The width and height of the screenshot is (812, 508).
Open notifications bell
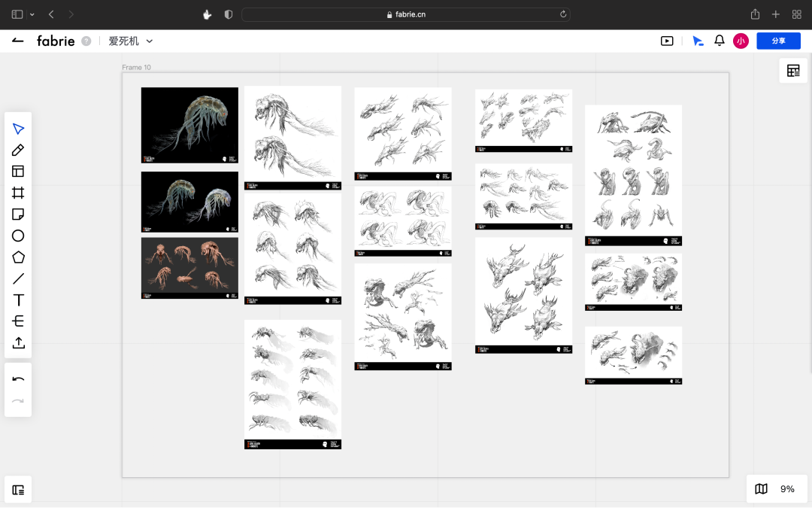tap(720, 41)
